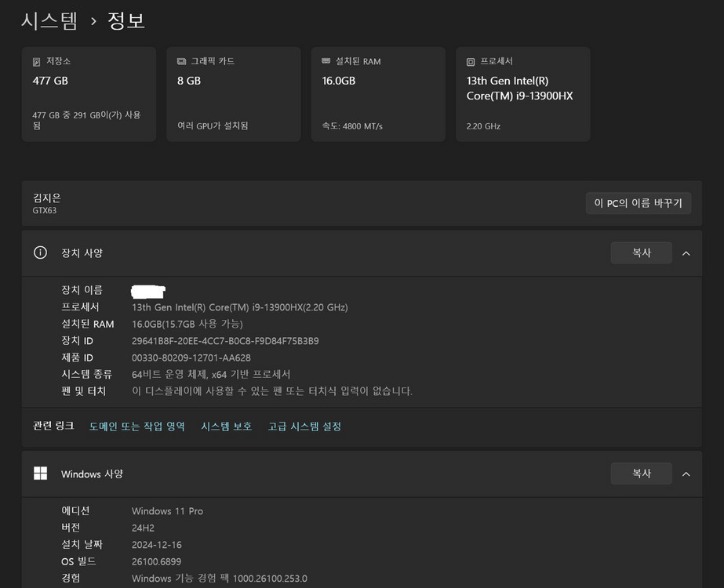
Task: Open the 시스템 breadcrumb item
Action: [x=49, y=20]
